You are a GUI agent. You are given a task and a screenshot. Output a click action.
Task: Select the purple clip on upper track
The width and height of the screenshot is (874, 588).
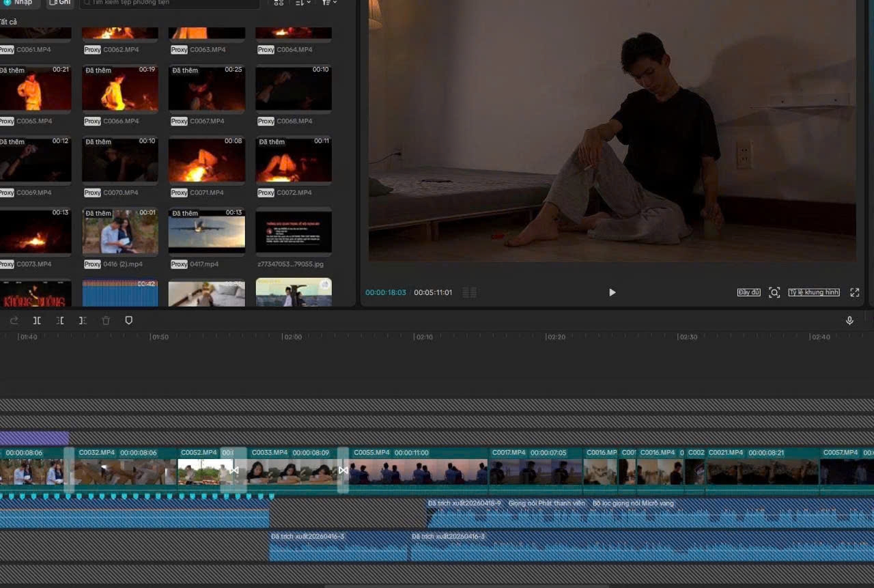(34, 438)
